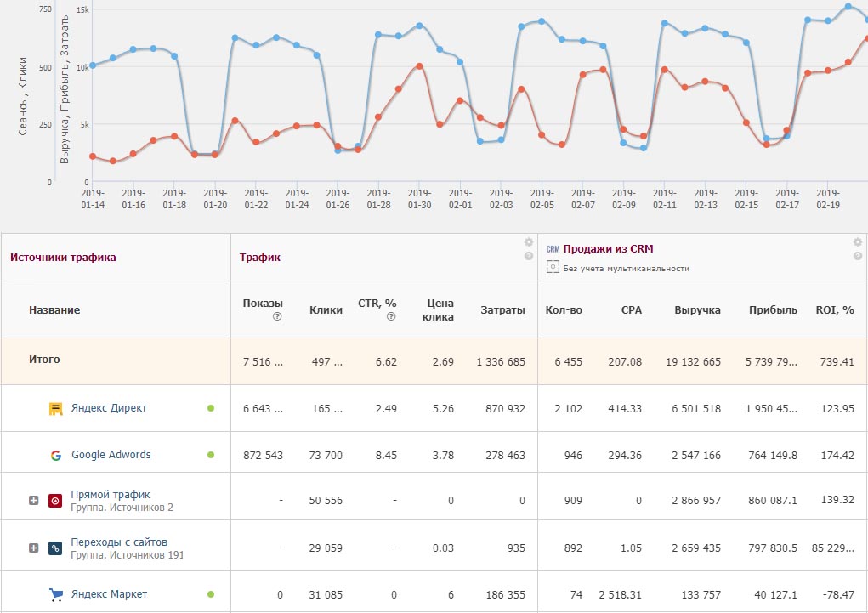Open CRM sales section help question icon
Image resolution: width=868 pixels, height=613 pixels.
pos(858,256)
